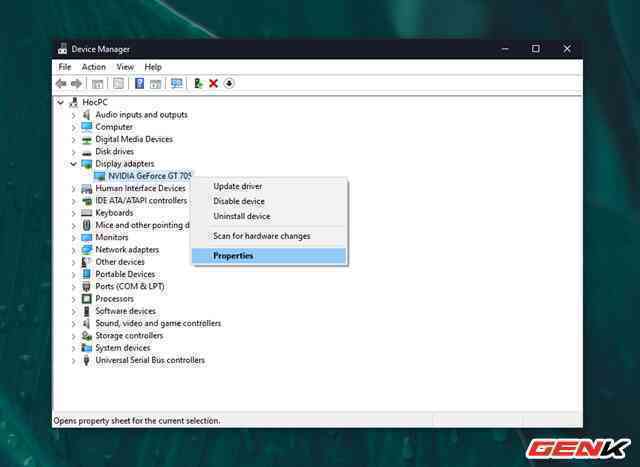Click the Keyboards category icon
This screenshot has height=467, width=640.
click(x=87, y=213)
